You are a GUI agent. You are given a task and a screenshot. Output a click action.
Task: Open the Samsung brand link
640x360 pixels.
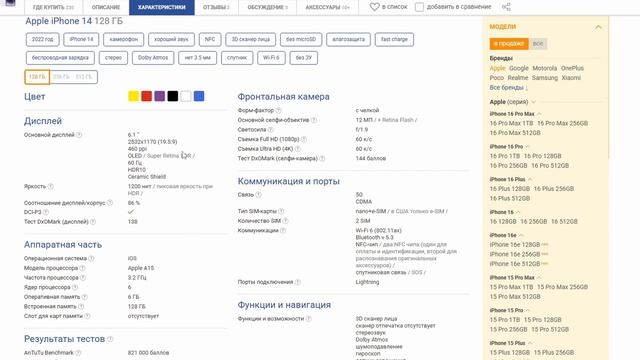point(544,78)
